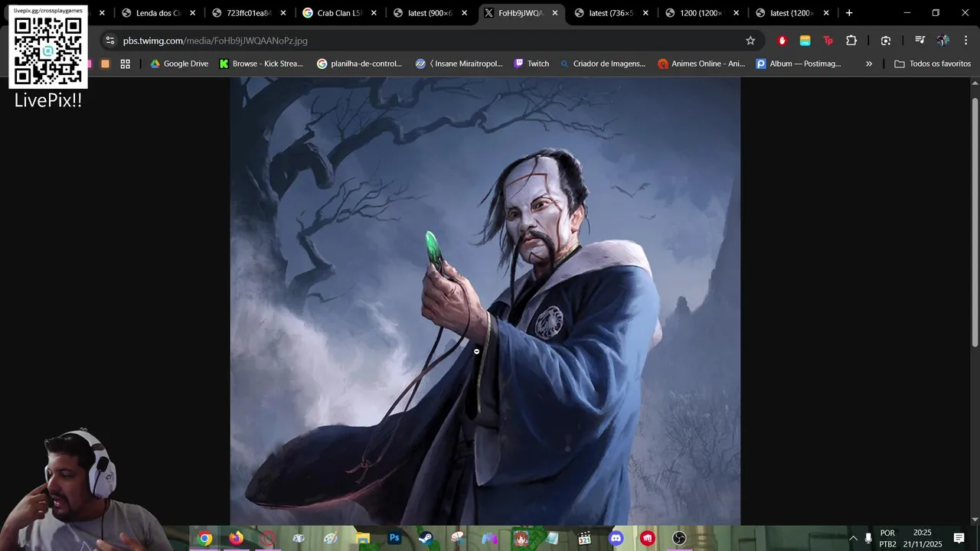View site information icon in address bar
This screenshot has width=980, height=551.
point(110,41)
